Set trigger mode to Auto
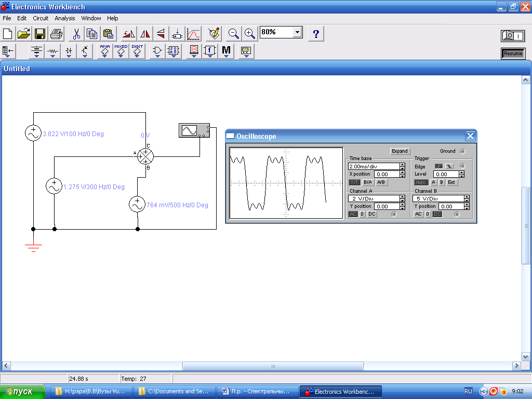This screenshot has width=532, height=399. pyautogui.click(x=420, y=182)
